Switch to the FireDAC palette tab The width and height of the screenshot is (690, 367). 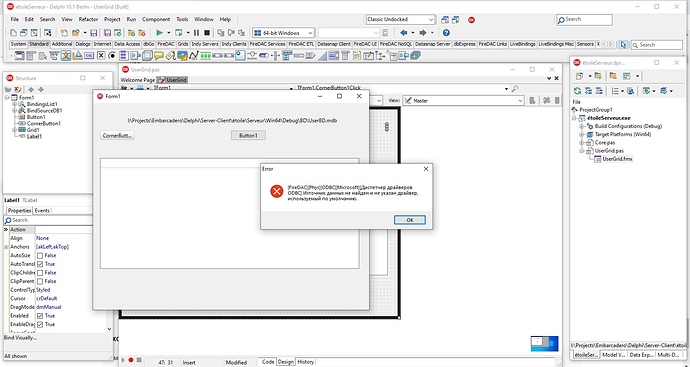[166, 44]
